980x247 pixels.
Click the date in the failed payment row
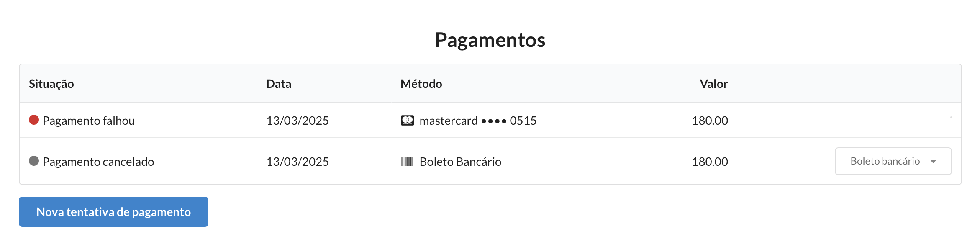click(x=298, y=121)
